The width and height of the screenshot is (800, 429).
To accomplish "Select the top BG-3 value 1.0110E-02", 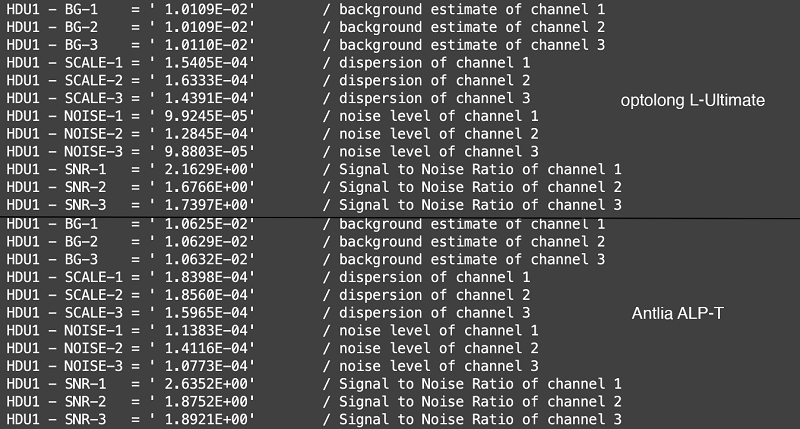I will (x=206, y=45).
